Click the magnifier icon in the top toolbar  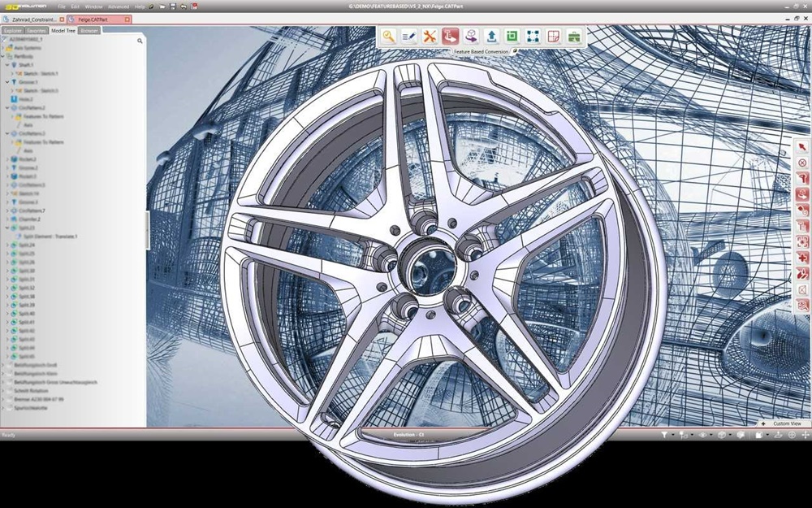pos(389,36)
